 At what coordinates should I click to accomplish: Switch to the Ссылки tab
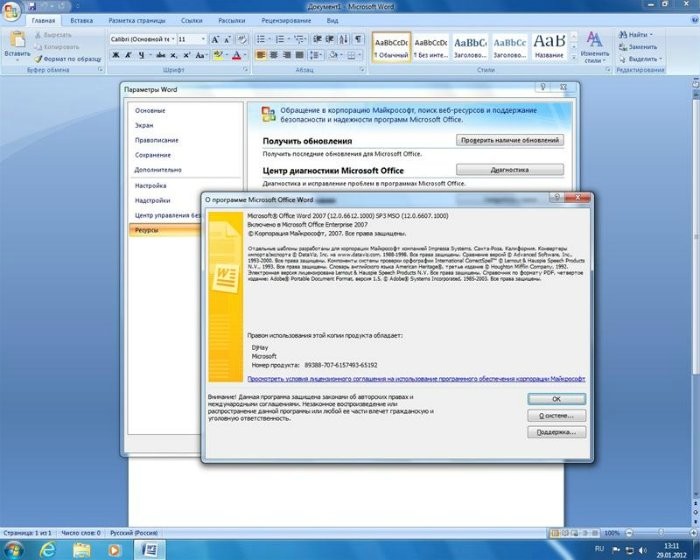(x=192, y=21)
